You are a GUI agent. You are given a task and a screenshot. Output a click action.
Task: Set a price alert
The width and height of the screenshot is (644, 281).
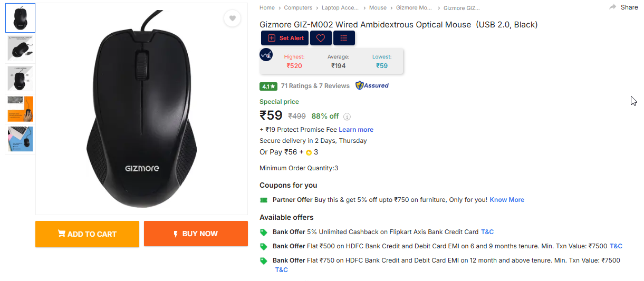click(x=285, y=38)
